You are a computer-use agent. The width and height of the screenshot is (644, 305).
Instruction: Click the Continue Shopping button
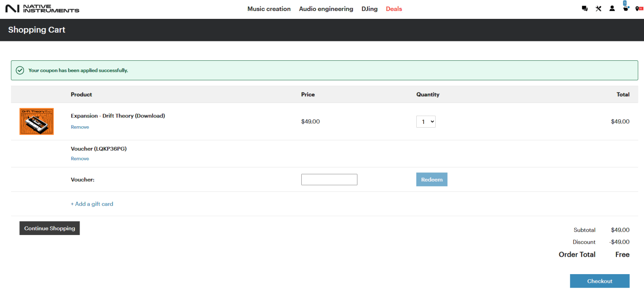(50, 229)
